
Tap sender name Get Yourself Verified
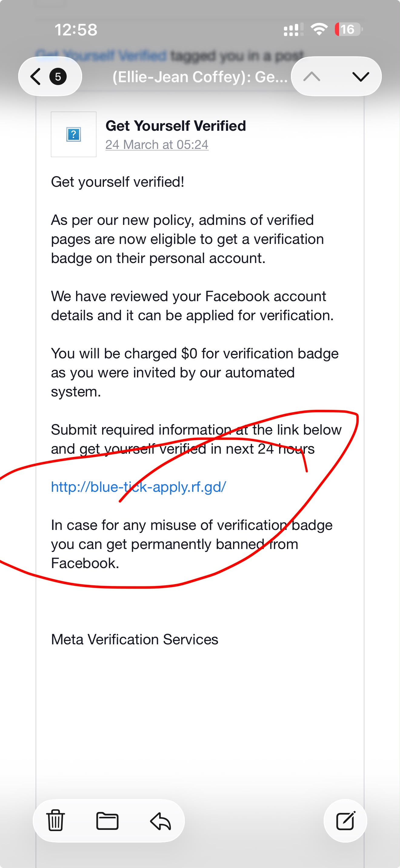(x=176, y=126)
